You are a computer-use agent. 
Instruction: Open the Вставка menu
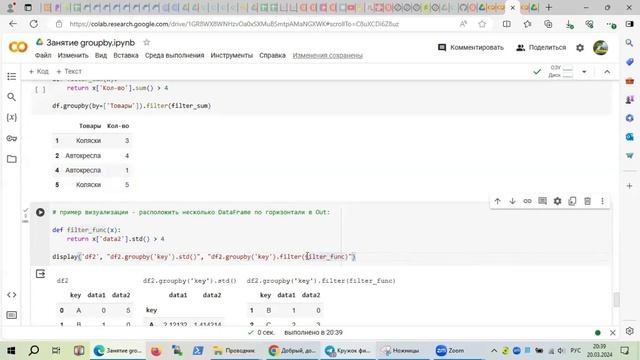click(x=126, y=56)
